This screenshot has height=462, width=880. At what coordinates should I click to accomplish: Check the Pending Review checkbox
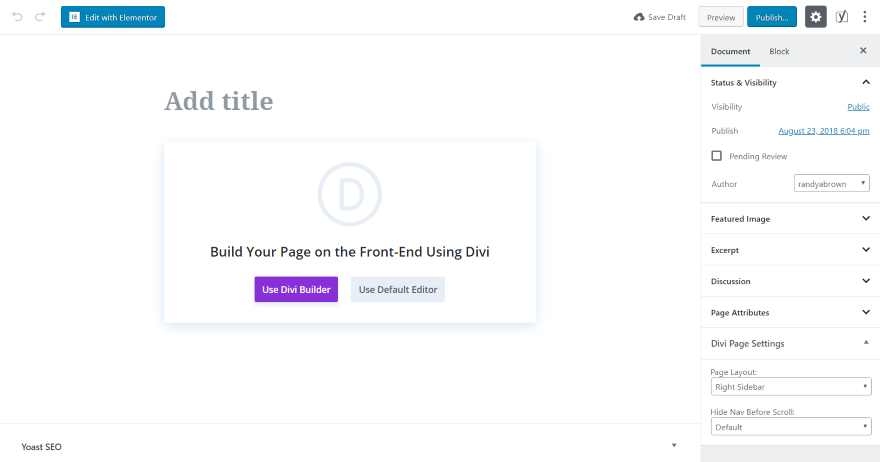716,156
